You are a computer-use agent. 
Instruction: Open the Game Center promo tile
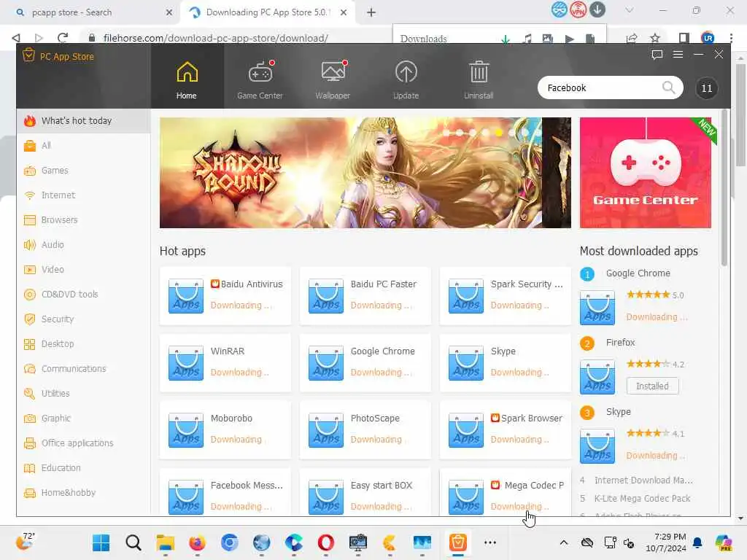coord(646,173)
